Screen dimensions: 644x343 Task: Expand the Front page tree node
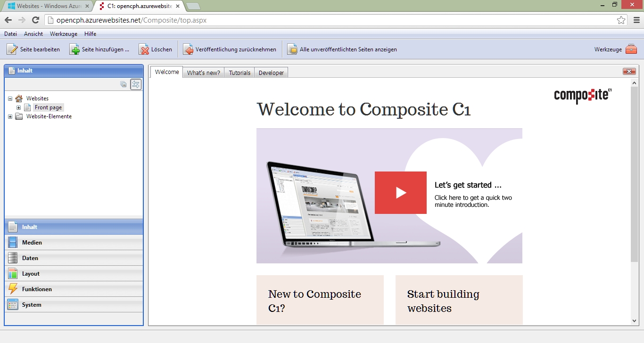pyautogui.click(x=19, y=107)
